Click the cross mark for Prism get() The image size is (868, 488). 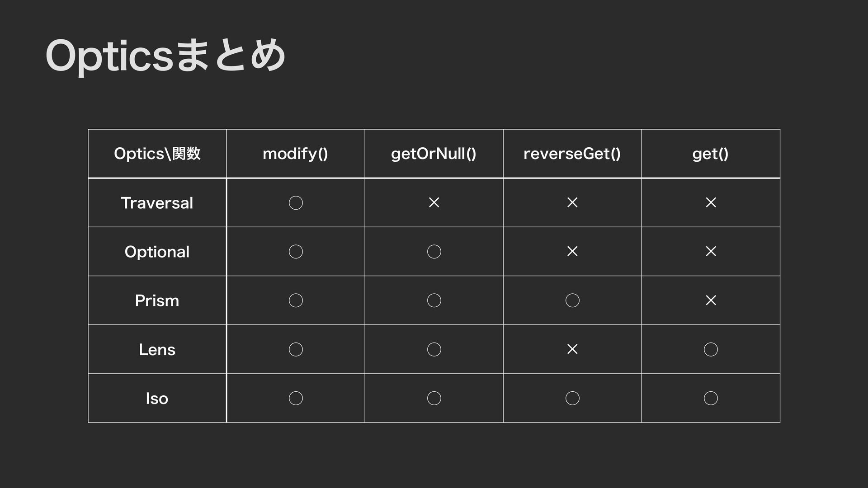711,300
